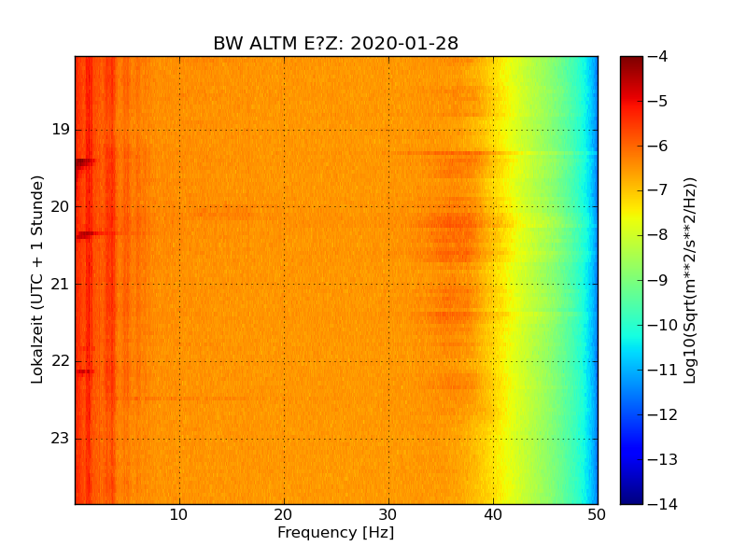The height and width of the screenshot is (560, 747).
Task: Click the x-axis tick label 30
Action: pos(388,515)
